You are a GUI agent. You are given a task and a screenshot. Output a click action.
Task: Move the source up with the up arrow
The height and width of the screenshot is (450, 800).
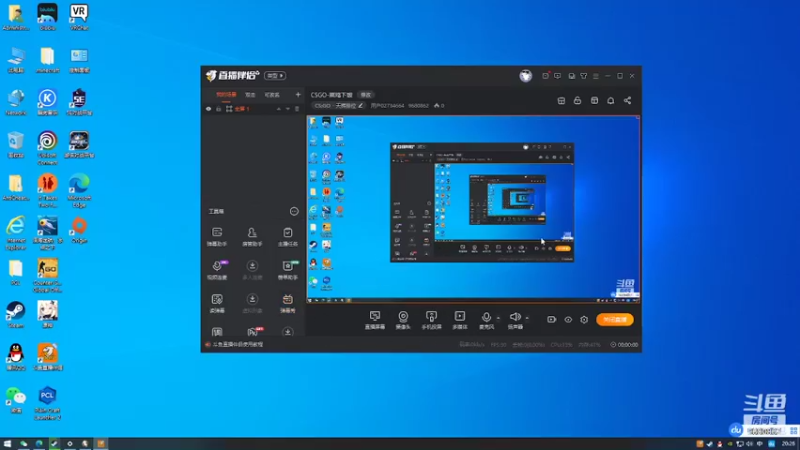click(x=279, y=109)
